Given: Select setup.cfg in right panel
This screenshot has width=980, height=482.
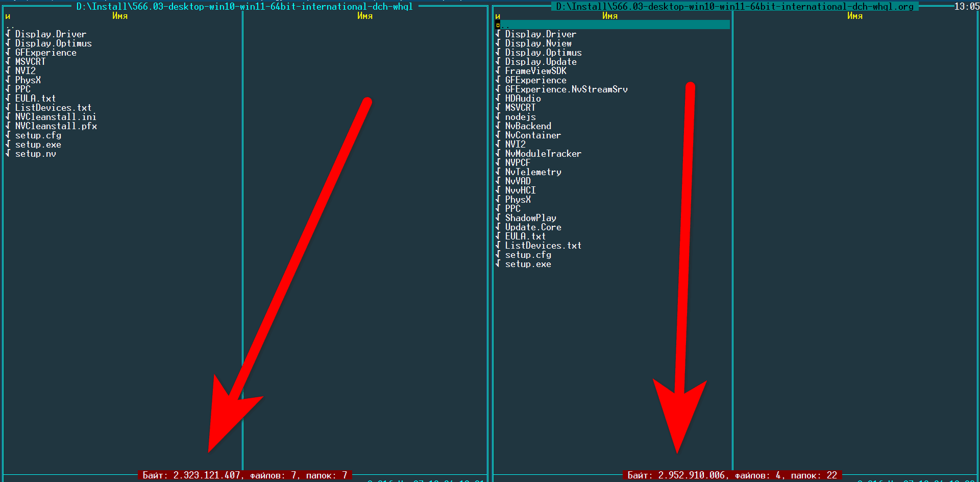Looking at the screenshot, I should (528, 255).
